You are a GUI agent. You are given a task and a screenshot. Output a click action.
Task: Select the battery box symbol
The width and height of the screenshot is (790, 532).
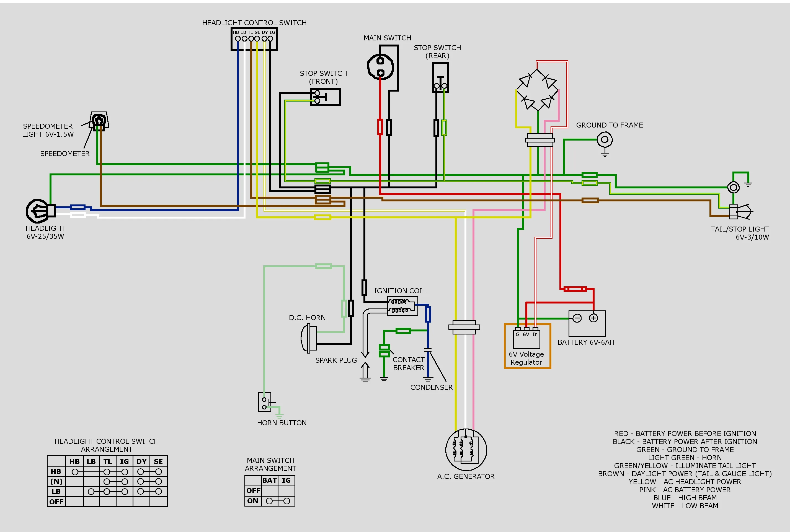point(587,323)
